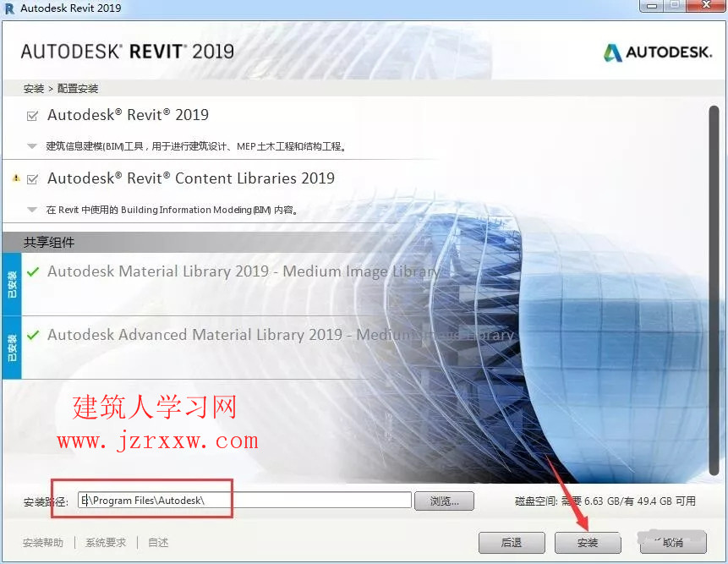Open the 自述 readme link
The image size is (728, 564).
158,543
